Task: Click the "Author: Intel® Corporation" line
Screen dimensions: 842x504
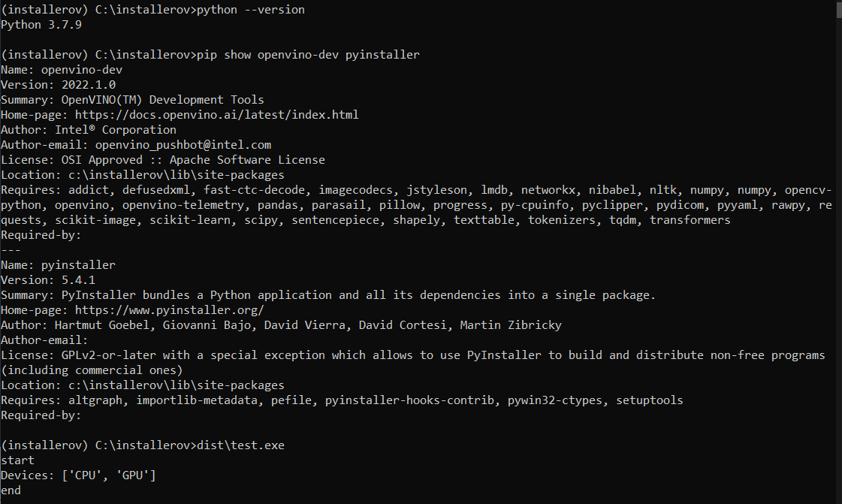Action: (89, 130)
